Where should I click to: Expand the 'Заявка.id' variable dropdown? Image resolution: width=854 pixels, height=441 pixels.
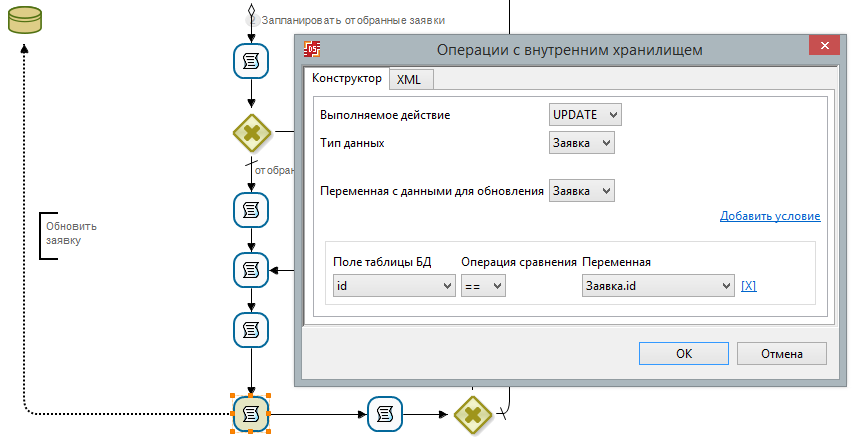(658, 286)
